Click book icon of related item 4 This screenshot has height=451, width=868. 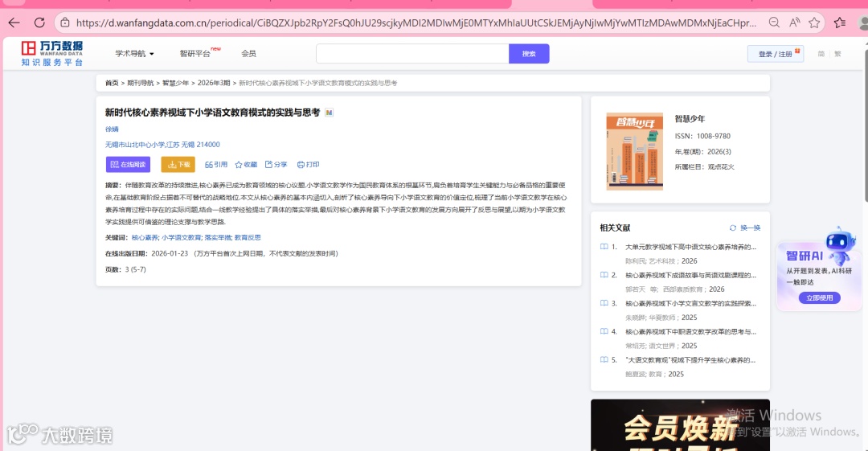tap(604, 331)
